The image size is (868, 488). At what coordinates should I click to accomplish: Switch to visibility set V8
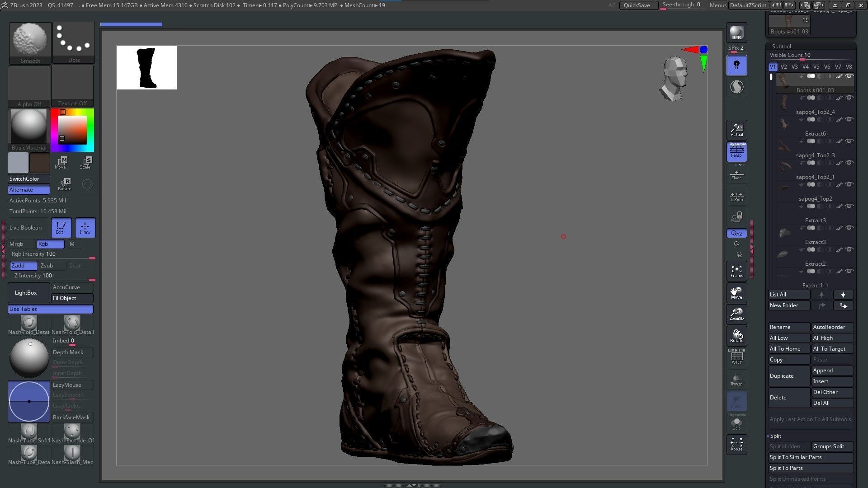pyautogui.click(x=849, y=67)
